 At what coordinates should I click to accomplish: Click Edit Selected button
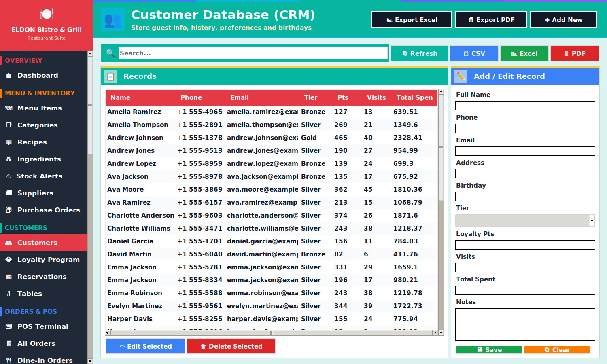[x=145, y=346]
